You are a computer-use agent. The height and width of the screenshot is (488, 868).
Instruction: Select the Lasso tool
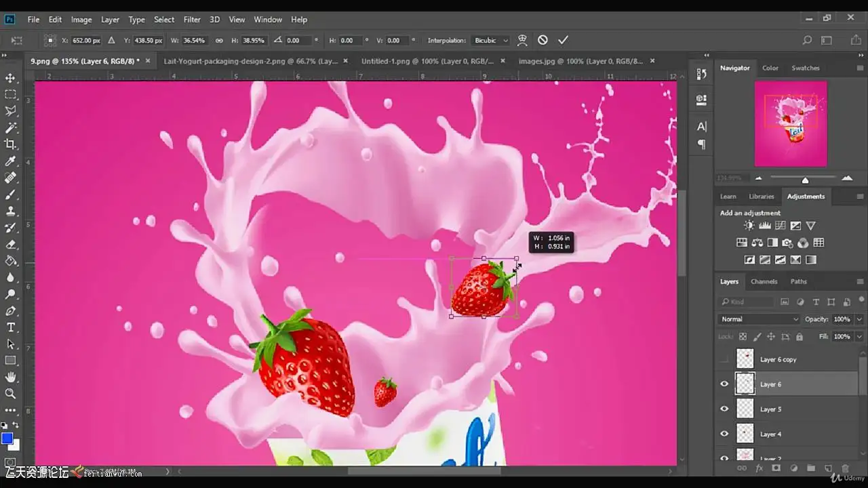coord(11,111)
